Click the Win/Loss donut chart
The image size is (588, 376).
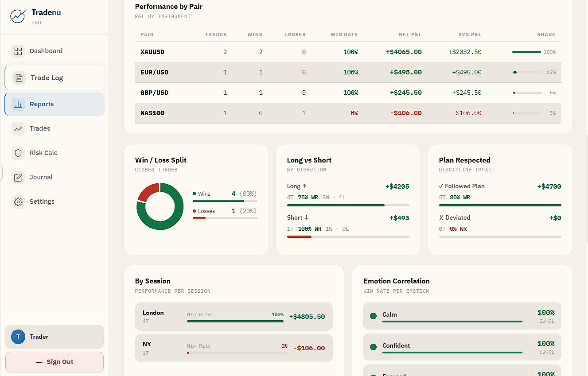tap(160, 206)
